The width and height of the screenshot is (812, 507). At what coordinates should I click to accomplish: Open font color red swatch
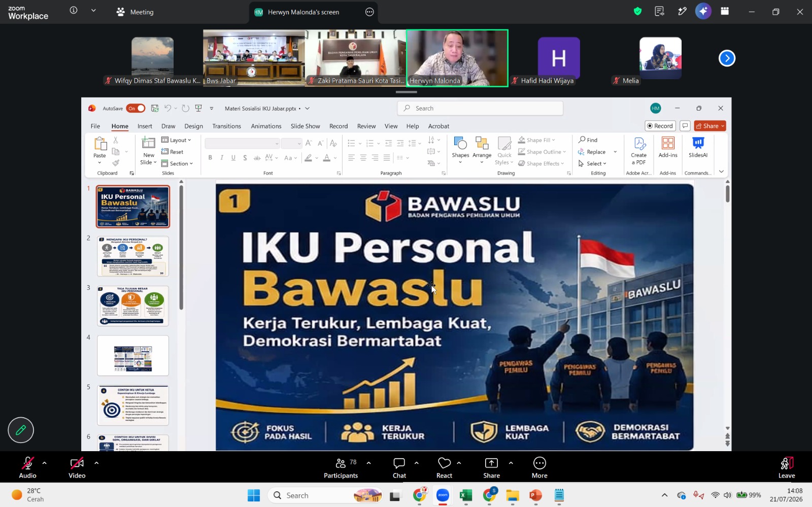pyautogui.click(x=327, y=158)
